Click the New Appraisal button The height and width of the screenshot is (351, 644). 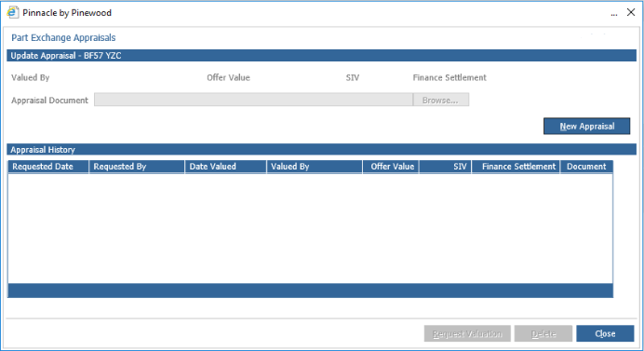tap(586, 127)
